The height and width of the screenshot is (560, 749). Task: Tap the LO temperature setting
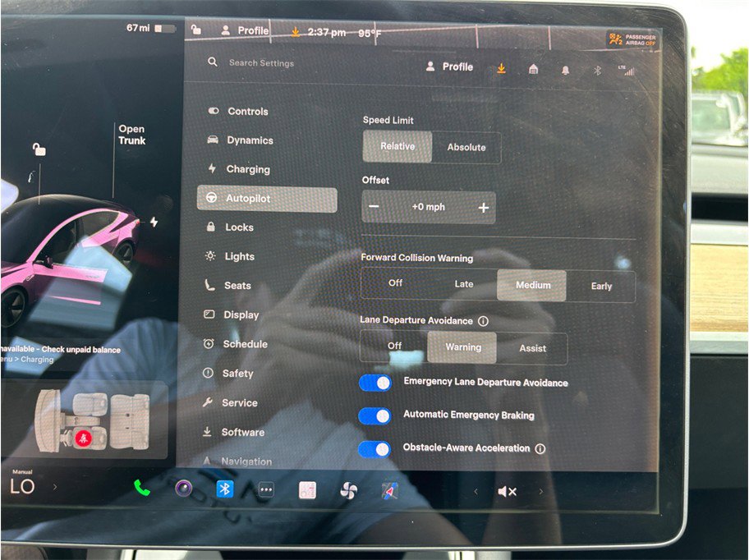point(22,486)
